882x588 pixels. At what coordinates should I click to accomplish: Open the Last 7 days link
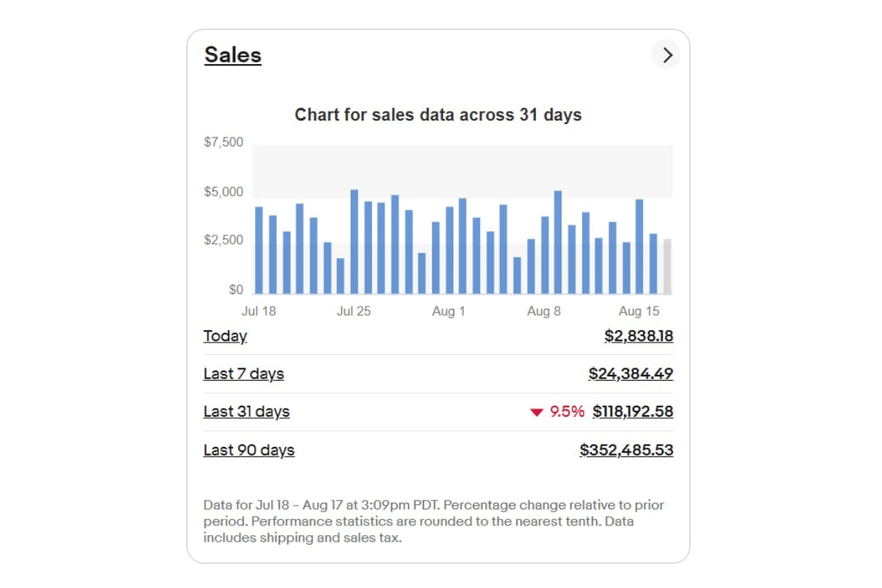[243, 373]
